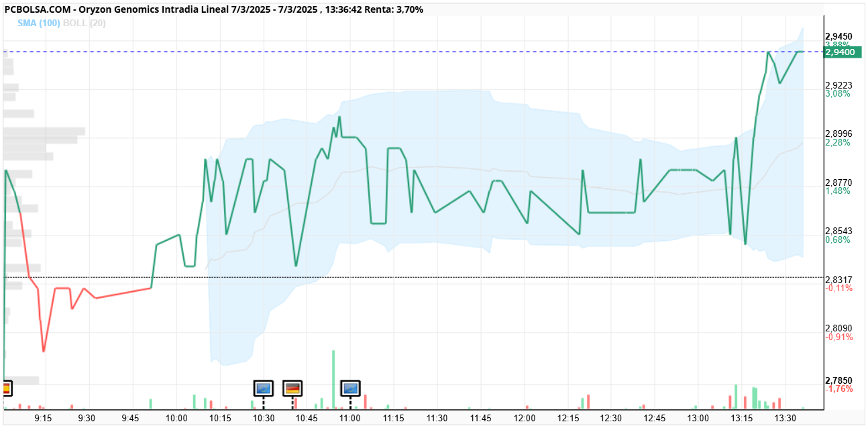Select the green 2,9400 current price tag
The height and width of the screenshot is (428, 868).
tap(843, 52)
